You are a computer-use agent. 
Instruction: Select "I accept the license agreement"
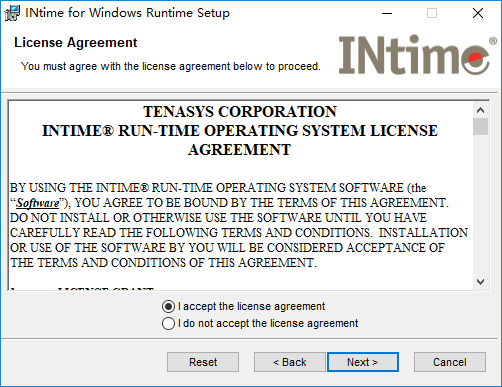[243, 306]
